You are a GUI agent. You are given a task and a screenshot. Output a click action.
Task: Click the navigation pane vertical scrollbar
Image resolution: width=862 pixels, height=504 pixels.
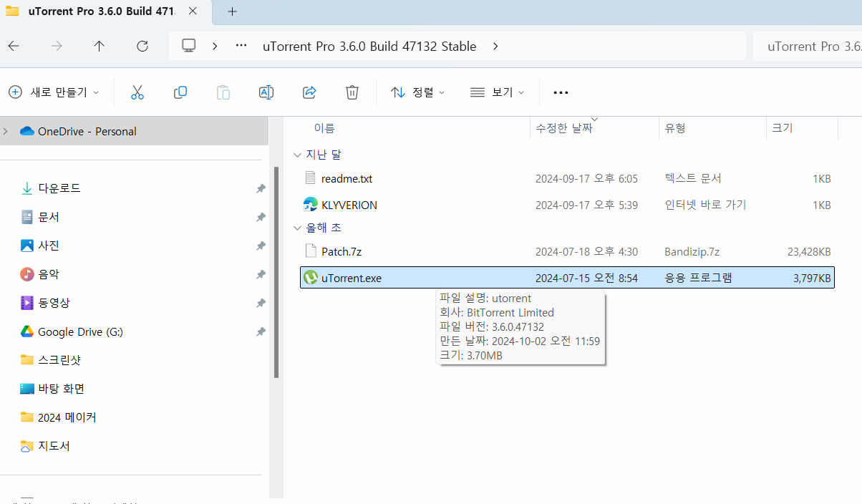pos(276,272)
